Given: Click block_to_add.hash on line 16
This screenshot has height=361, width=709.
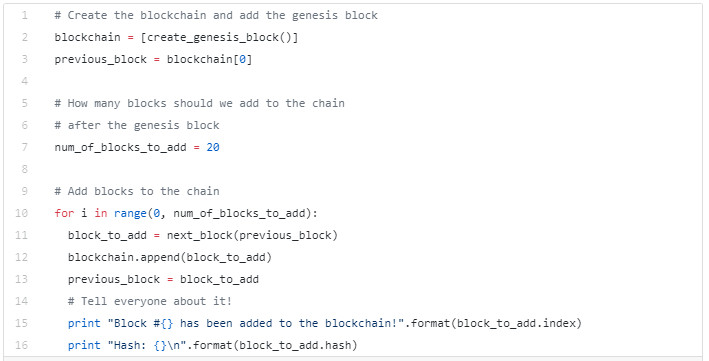Looking at the screenshot, I should point(295,346).
